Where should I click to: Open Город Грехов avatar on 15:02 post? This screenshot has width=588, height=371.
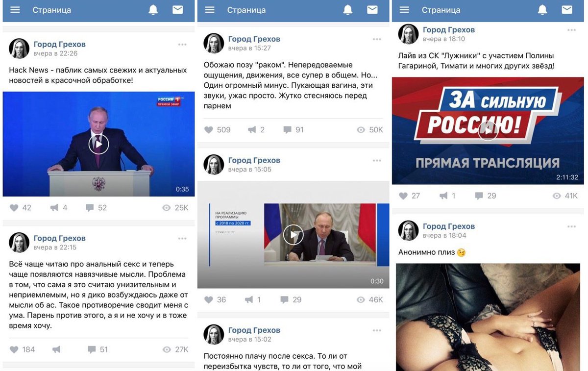pyautogui.click(x=214, y=334)
